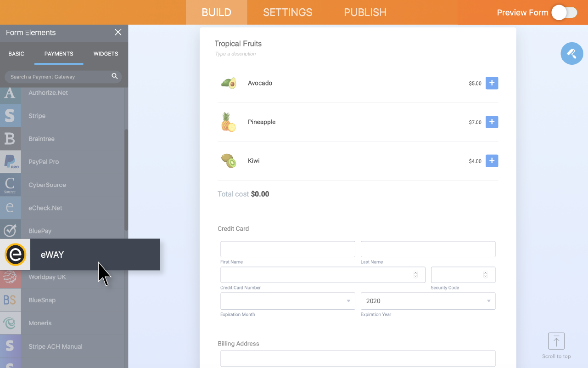Open the form designer paint roller icon
Screen dimensions: 588x368
pos(571,53)
